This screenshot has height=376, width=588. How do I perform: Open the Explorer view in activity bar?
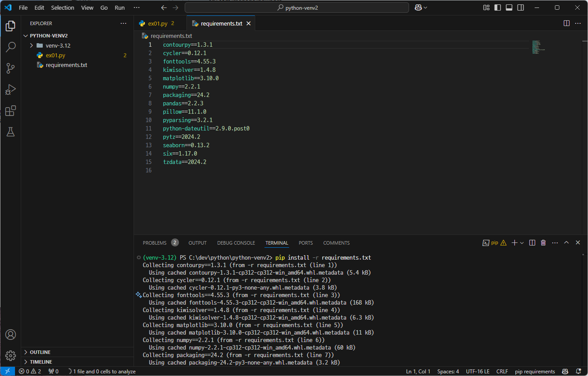[11, 26]
